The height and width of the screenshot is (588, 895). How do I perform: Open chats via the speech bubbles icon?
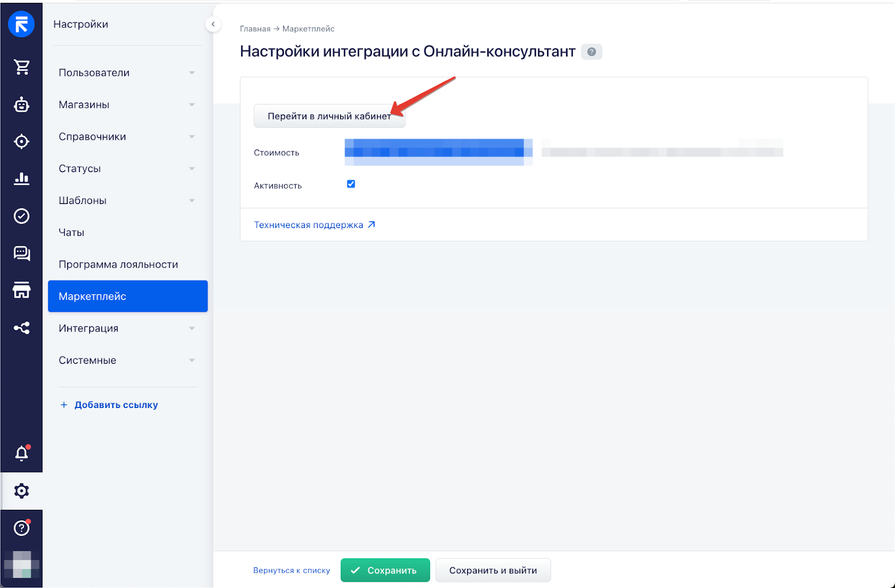(22, 253)
